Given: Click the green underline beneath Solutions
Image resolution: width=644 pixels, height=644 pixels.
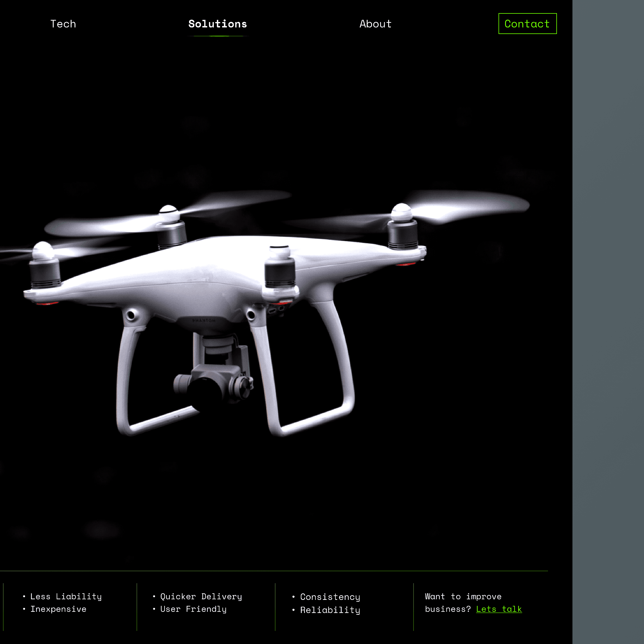Looking at the screenshot, I should pos(218,36).
